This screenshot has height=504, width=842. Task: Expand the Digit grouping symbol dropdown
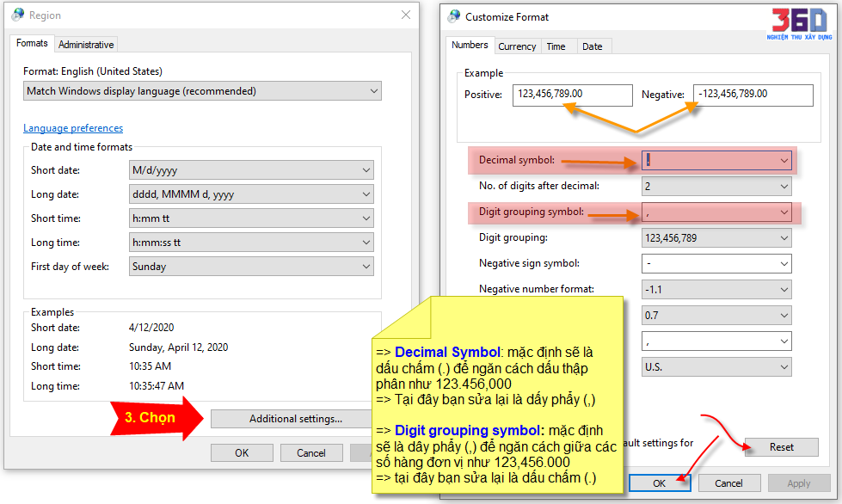click(716, 212)
